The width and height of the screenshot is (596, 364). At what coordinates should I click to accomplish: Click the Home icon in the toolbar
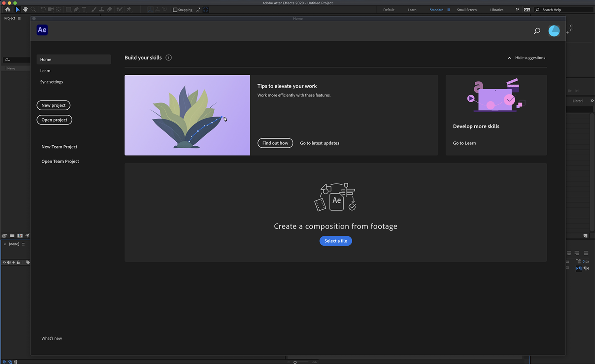point(8,9)
